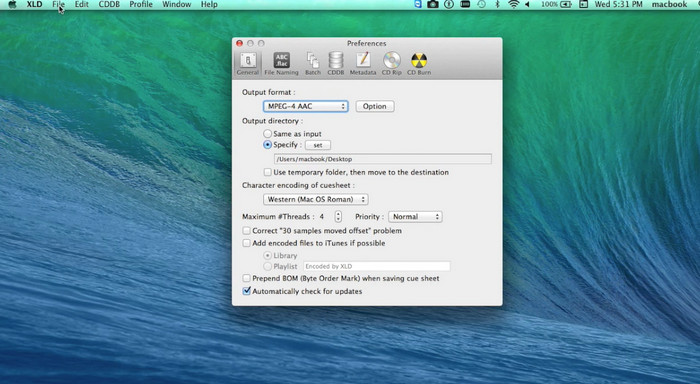Open the General preferences tab
Viewport: 700px width, 384px height.
[248, 63]
